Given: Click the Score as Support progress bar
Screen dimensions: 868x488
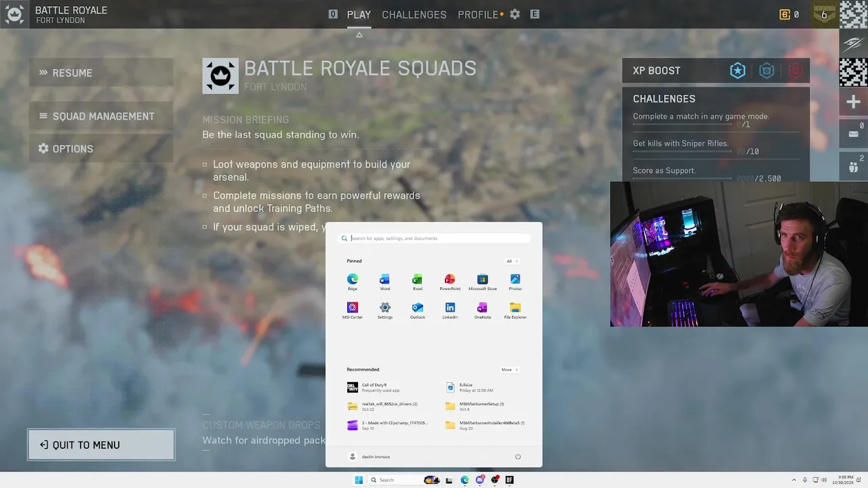Looking at the screenshot, I should (682, 179).
